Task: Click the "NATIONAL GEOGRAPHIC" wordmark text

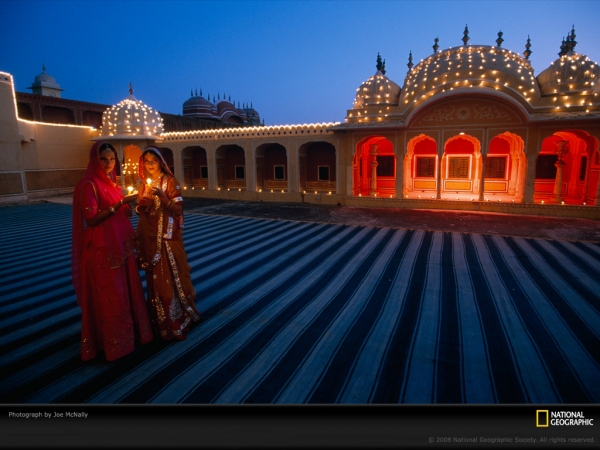Action: (572, 418)
